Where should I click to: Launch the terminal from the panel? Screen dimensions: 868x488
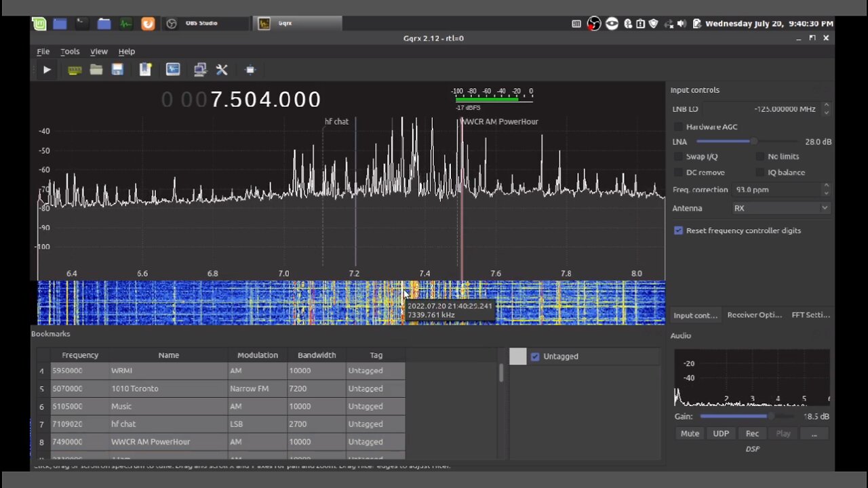(x=81, y=24)
